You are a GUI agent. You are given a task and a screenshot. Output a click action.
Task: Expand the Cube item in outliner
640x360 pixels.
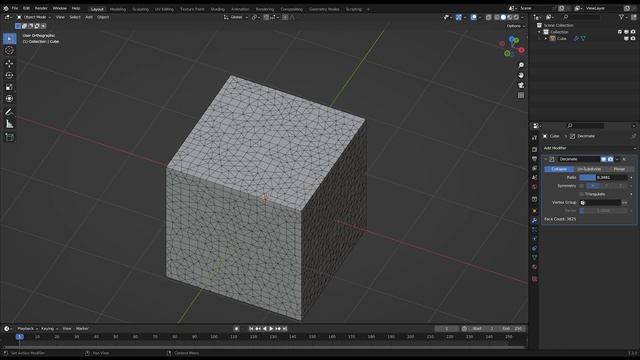[x=546, y=38]
